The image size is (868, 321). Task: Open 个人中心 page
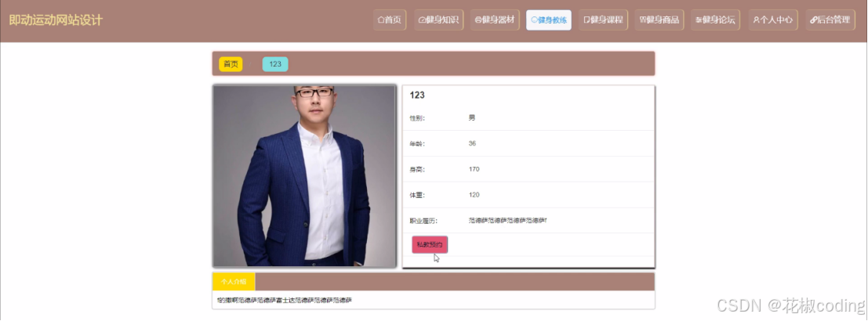[x=773, y=20]
